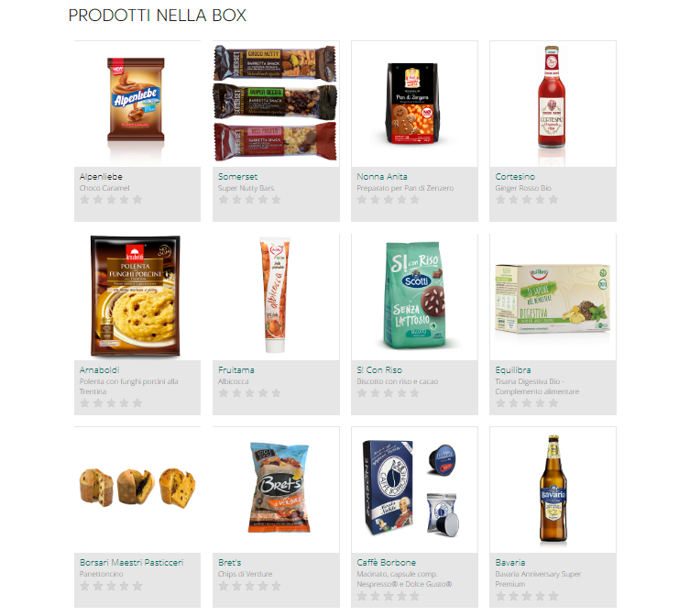The height and width of the screenshot is (616, 690).
Task: Give Cortesino a four-star rating
Action: point(540,200)
